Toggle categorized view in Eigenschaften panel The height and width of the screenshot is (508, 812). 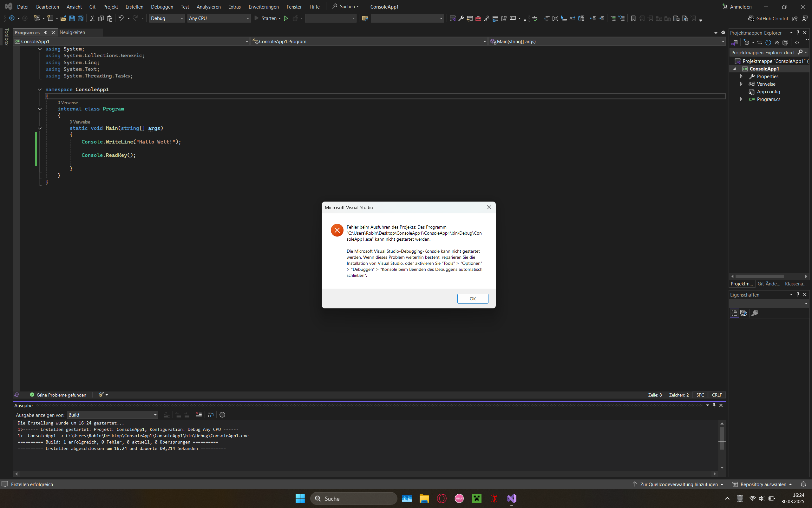(734, 313)
